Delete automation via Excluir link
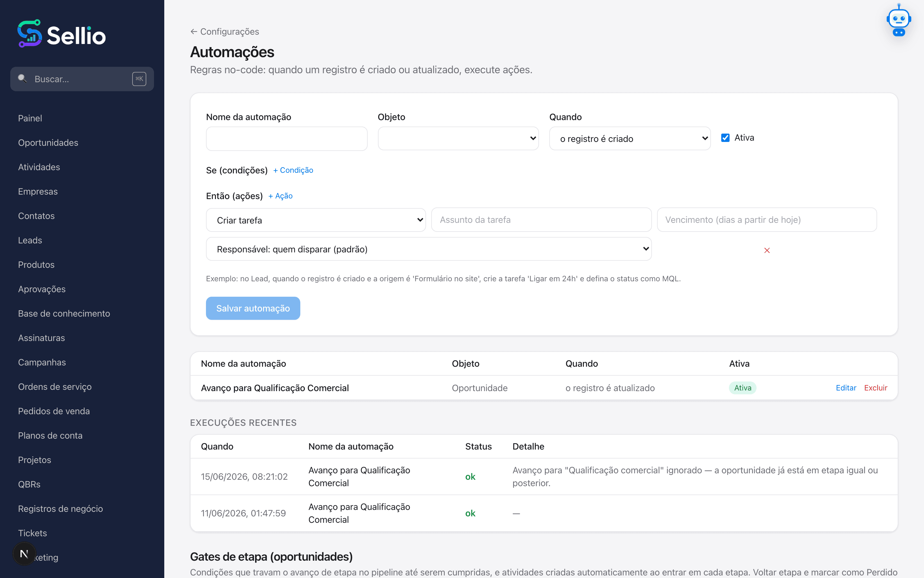The width and height of the screenshot is (924, 578). (876, 388)
